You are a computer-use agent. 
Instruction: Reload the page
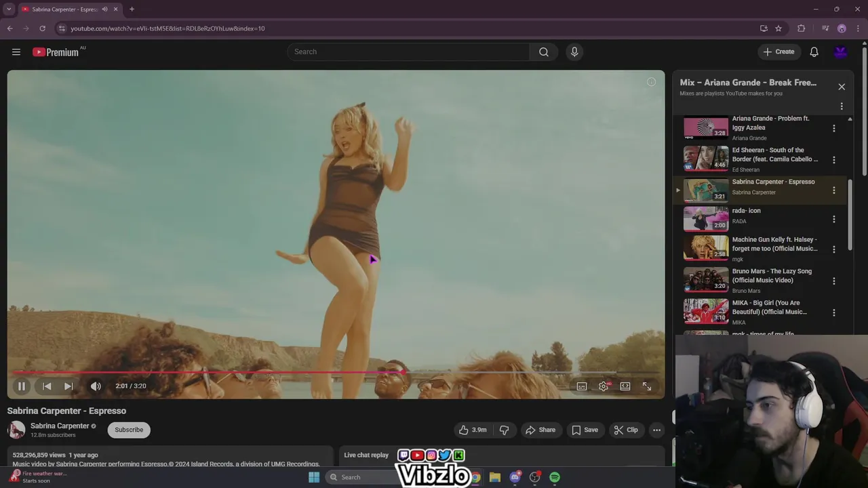(x=42, y=28)
